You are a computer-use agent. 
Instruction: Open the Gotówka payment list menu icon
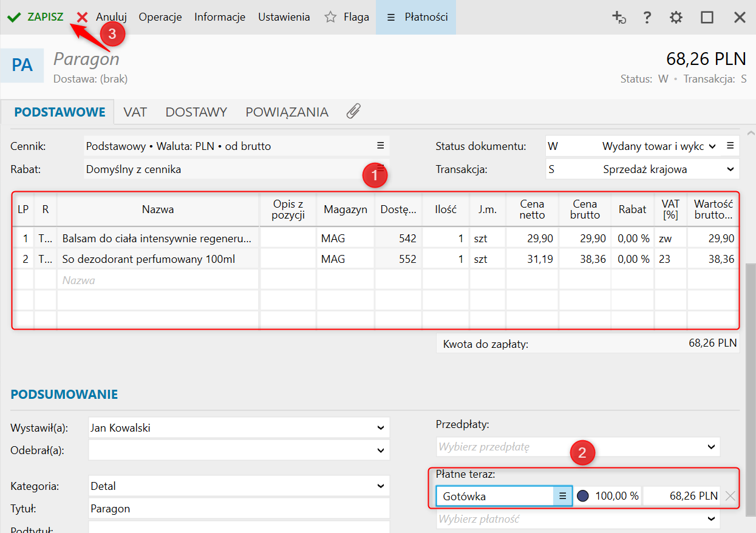tap(562, 496)
